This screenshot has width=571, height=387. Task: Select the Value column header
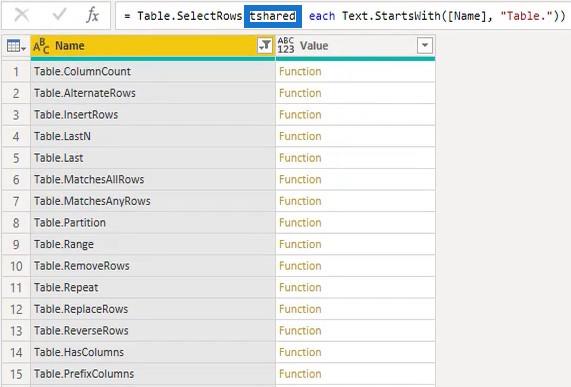[355, 46]
